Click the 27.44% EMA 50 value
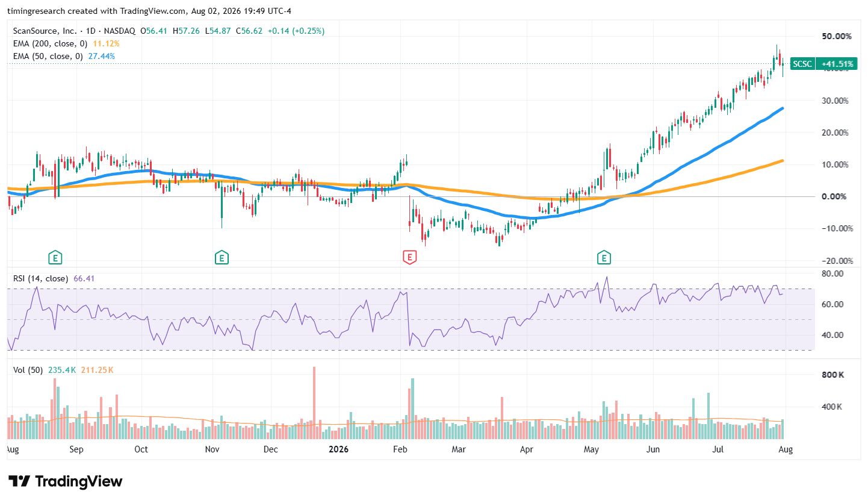The width and height of the screenshot is (868, 503). click(x=102, y=56)
